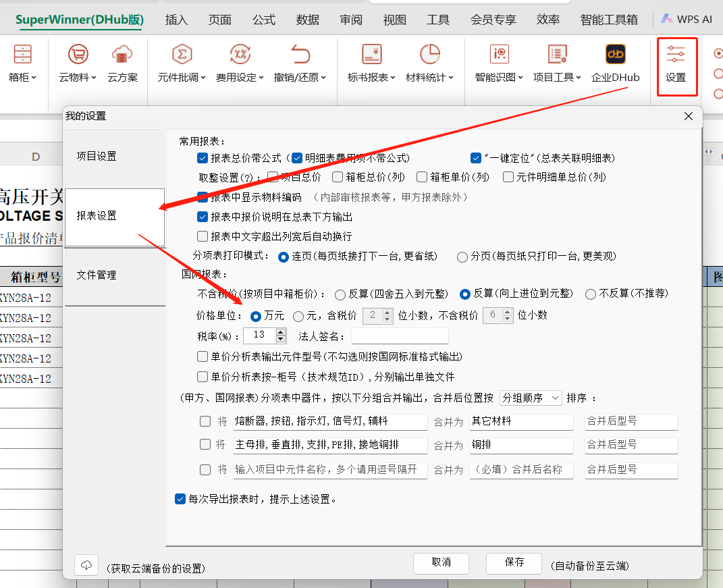The height and width of the screenshot is (588, 723).
Task: Open the 智能工具箱 ribbon tab
Action: (609, 20)
